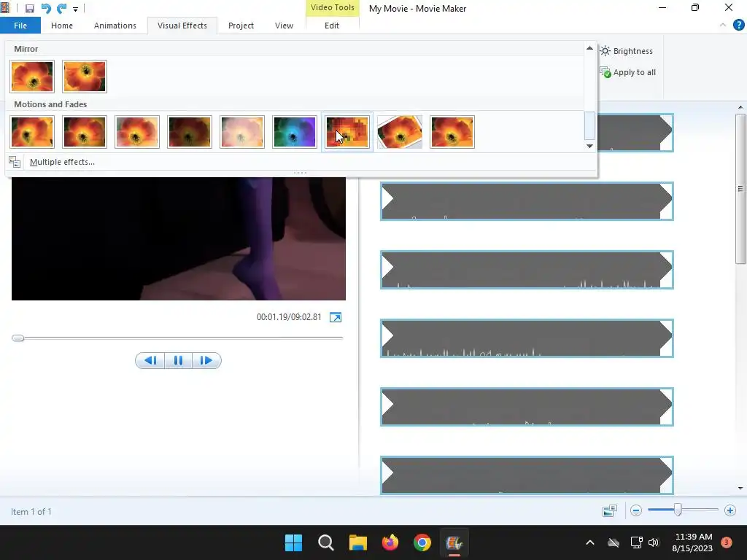Open taskbar Search
747x560 pixels.
(326, 542)
